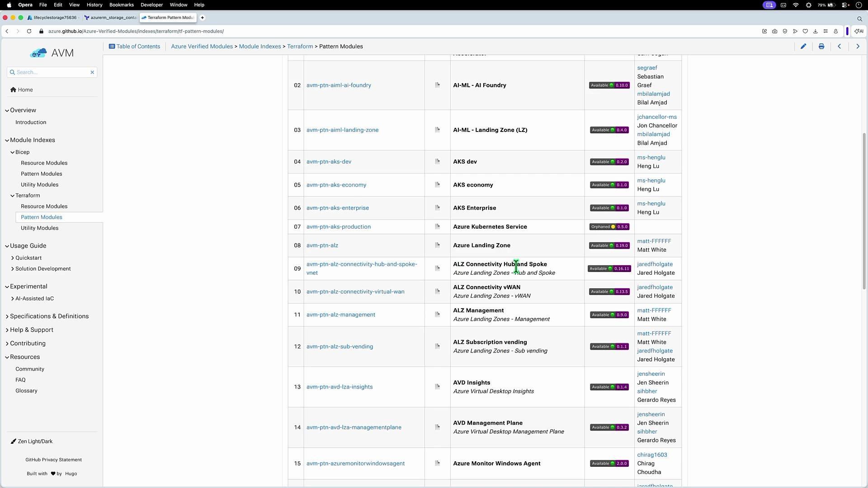868x488 pixels.
Task: Open the Developer menu
Action: (x=151, y=5)
